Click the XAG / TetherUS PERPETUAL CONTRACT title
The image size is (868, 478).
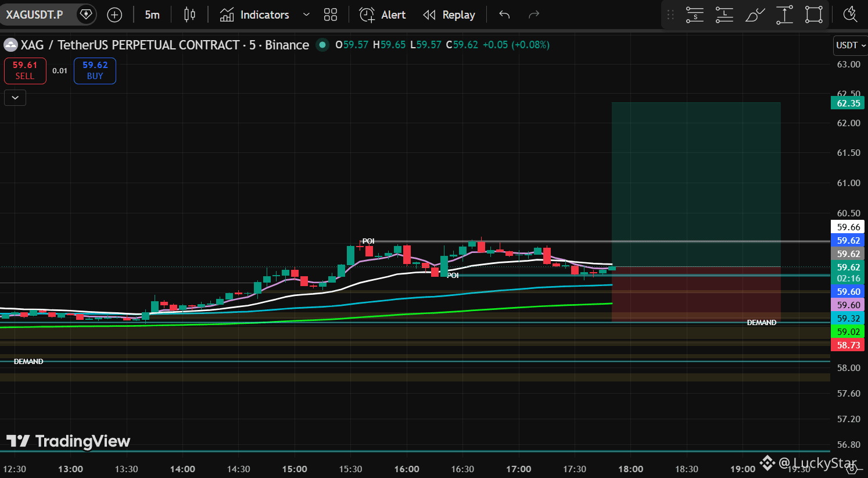pyautogui.click(x=165, y=45)
